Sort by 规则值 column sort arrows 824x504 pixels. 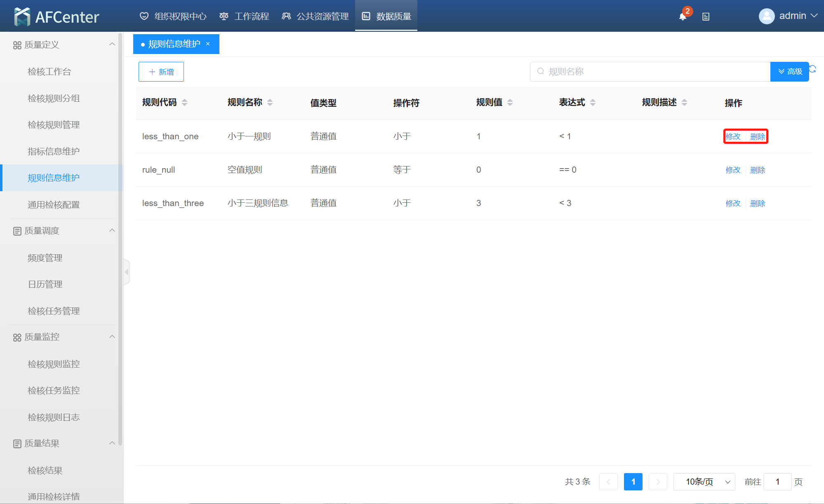click(x=510, y=102)
